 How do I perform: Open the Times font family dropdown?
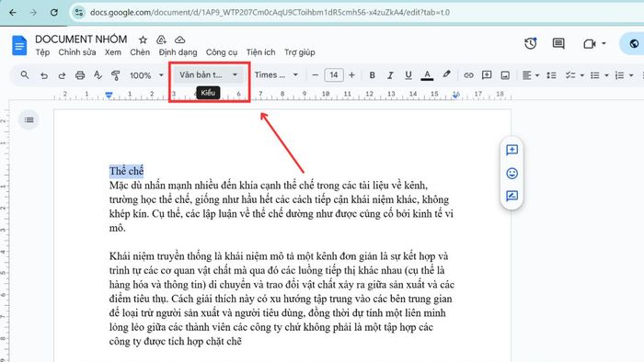[276, 75]
